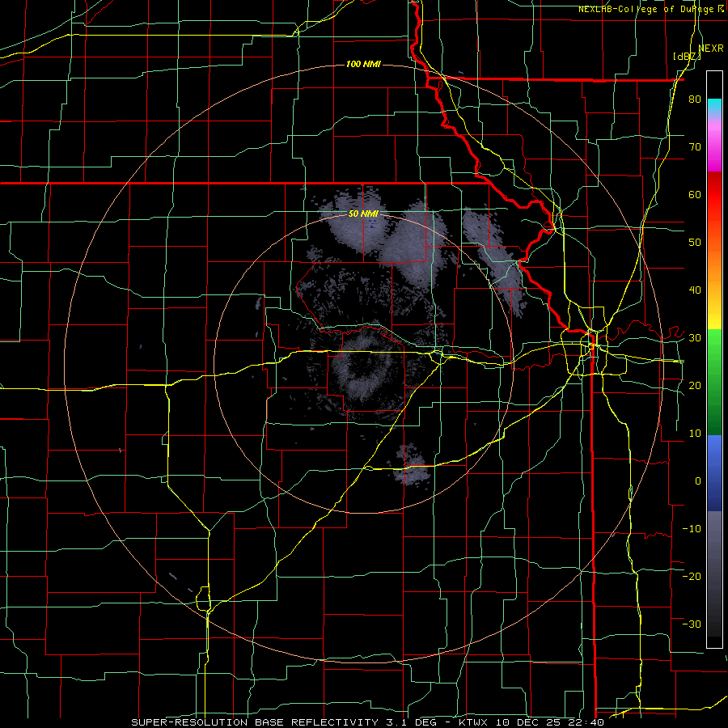
Task: Click the "NEXR" label above the scale
Action: 711,48
